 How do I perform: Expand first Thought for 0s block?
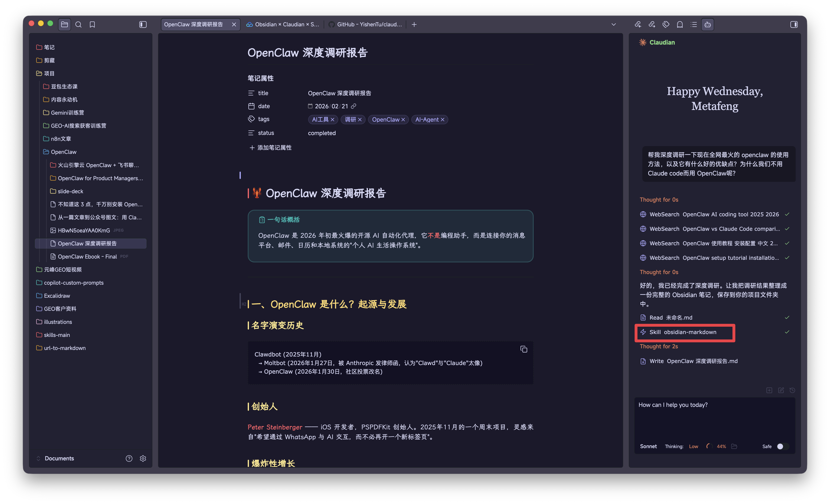(x=659, y=200)
